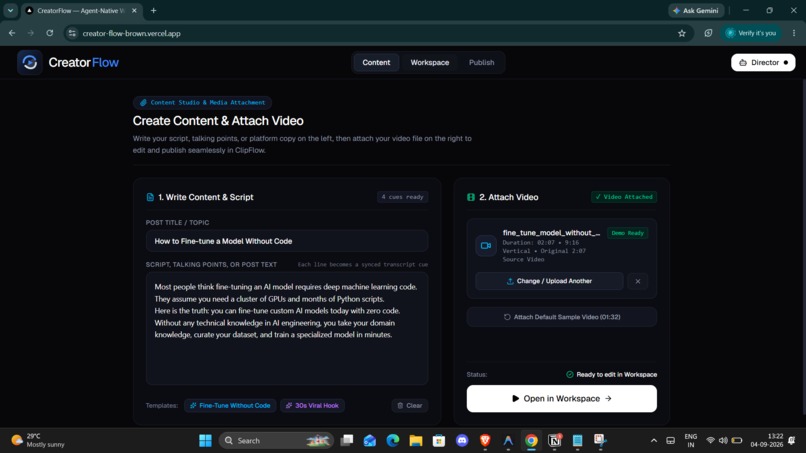The height and width of the screenshot is (453, 806).
Task: Switch to the Content tab
Action: [376, 62]
